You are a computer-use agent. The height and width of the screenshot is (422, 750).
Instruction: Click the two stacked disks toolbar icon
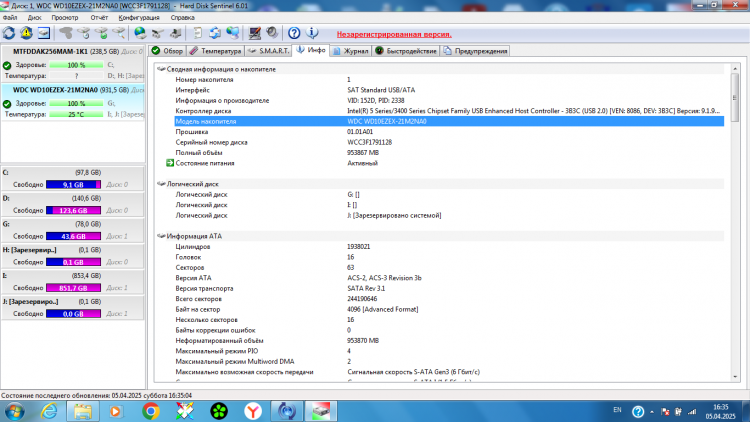pos(158,33)
